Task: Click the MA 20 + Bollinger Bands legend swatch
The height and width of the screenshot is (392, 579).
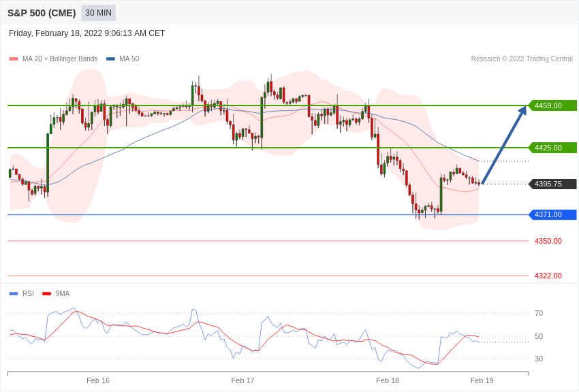Action: pyautogui.click(x=14, y=59)
